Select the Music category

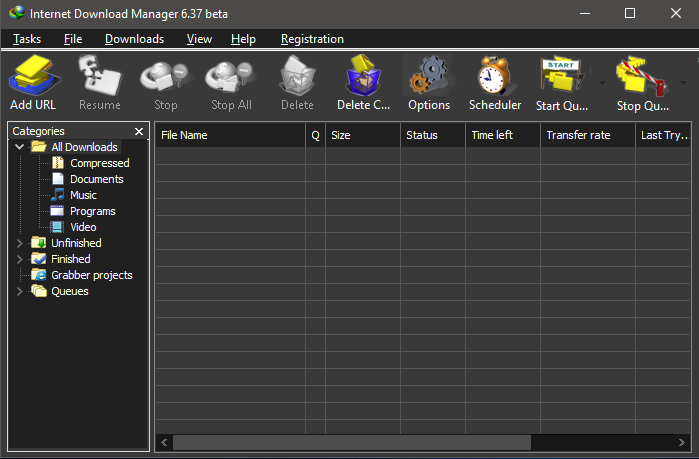(83, 195)
